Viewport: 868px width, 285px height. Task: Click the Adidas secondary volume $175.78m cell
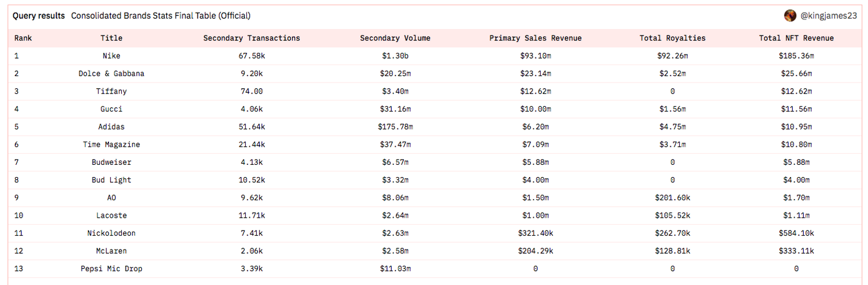pyautogui.click(x=395, y=127)
